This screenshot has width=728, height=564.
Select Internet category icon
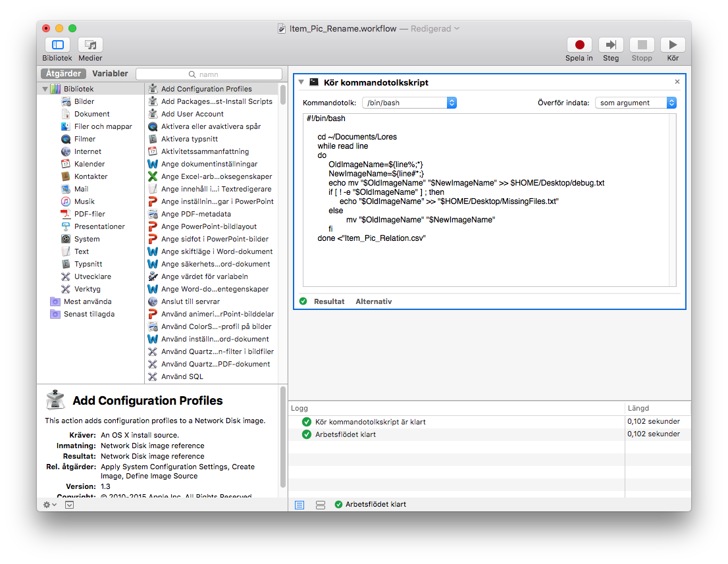click(x=66, y=151)
